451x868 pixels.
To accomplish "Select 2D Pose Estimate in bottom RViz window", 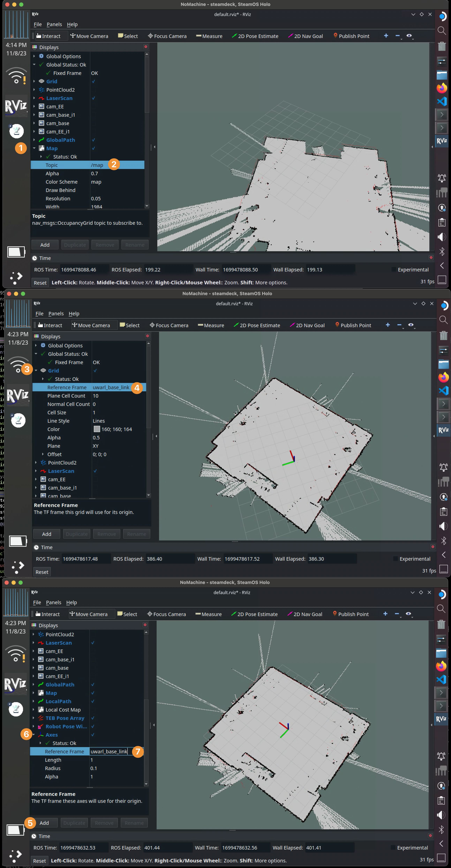I will point(254,614).
